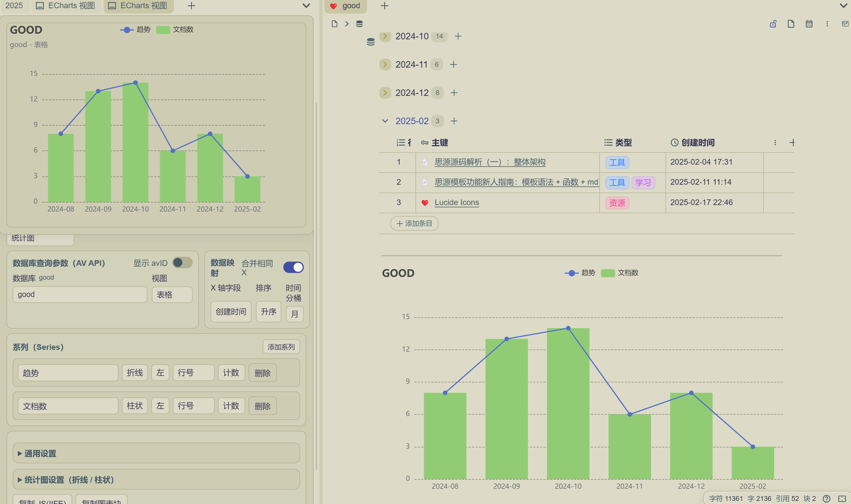Toggle 趋势 series in left chart legend
Image resolution: width=851 pixels, height=504 pixels.
pos(135,30)
